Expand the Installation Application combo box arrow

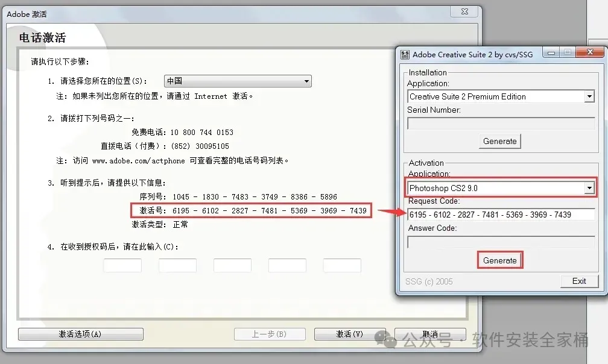[x=589, y=96]
